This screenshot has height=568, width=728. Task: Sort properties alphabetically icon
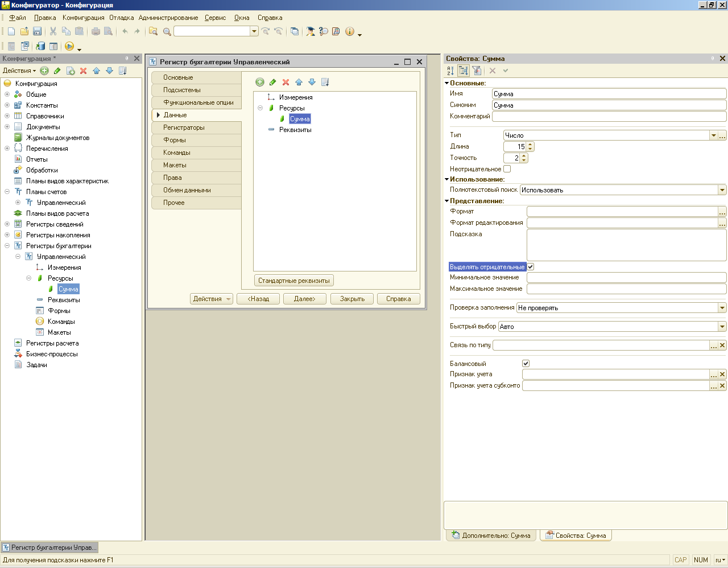(450, 71)
